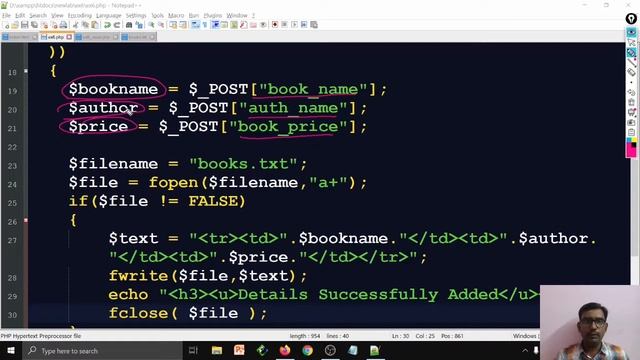The width and height of the screenshot is (640, 360).
Task: Click the $bookname variable on line 19
Action: (113, 89)
